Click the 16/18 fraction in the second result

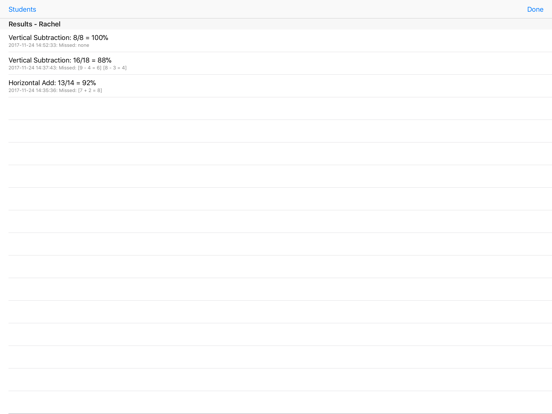81,60
